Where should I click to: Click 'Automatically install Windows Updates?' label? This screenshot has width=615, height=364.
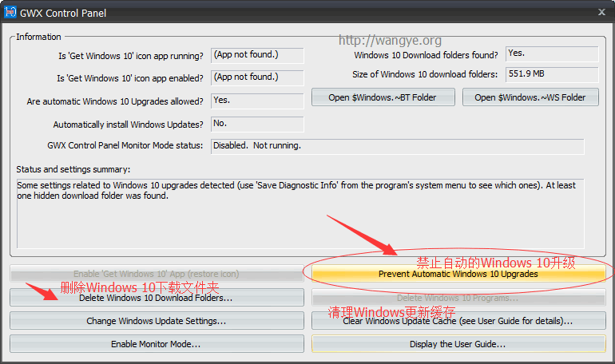click(x=129, y=125)
